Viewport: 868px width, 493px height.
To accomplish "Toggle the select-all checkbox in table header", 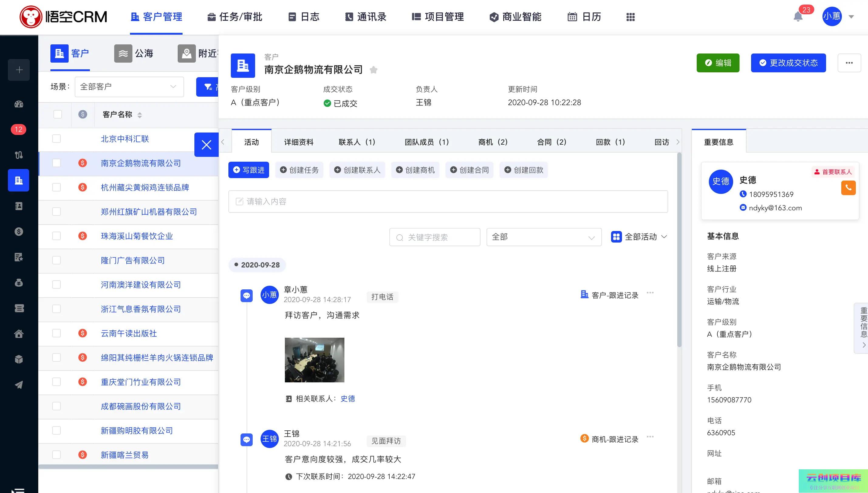I will [x=58, y=115].
